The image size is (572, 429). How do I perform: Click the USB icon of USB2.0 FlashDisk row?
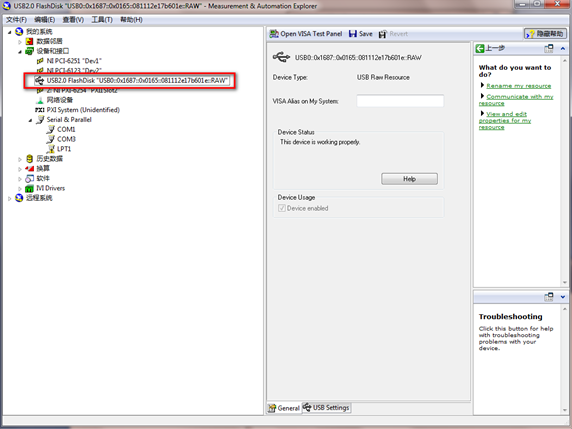pyautogui.click(x=39, y=80)
